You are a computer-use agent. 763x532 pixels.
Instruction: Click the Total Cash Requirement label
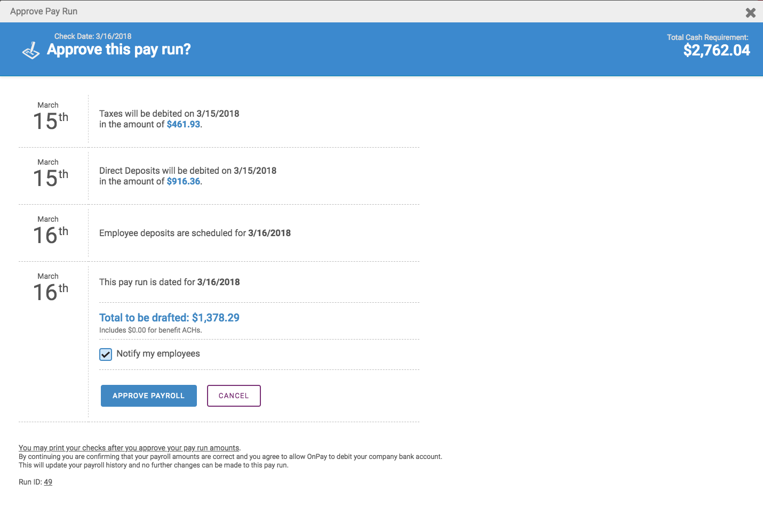[x=708, y=37]
